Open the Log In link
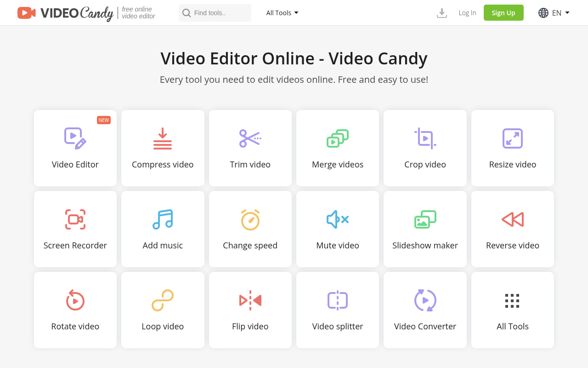The height and width of the screenshot is (368, 588). pos(467,12)
